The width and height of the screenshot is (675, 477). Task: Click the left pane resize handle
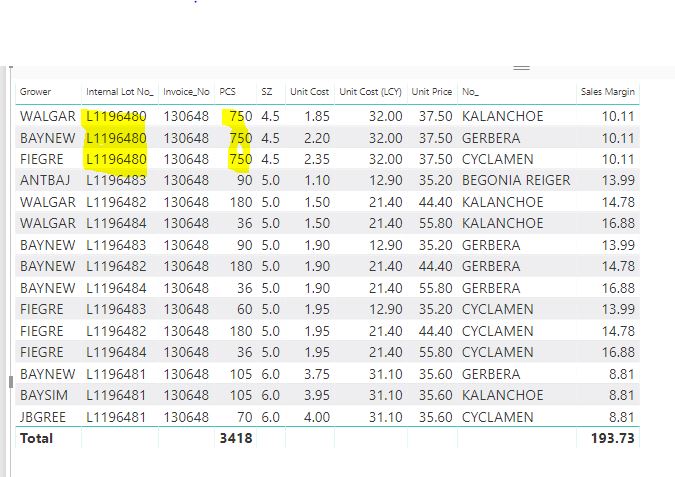pyautogui.click(x=11, y=382)
